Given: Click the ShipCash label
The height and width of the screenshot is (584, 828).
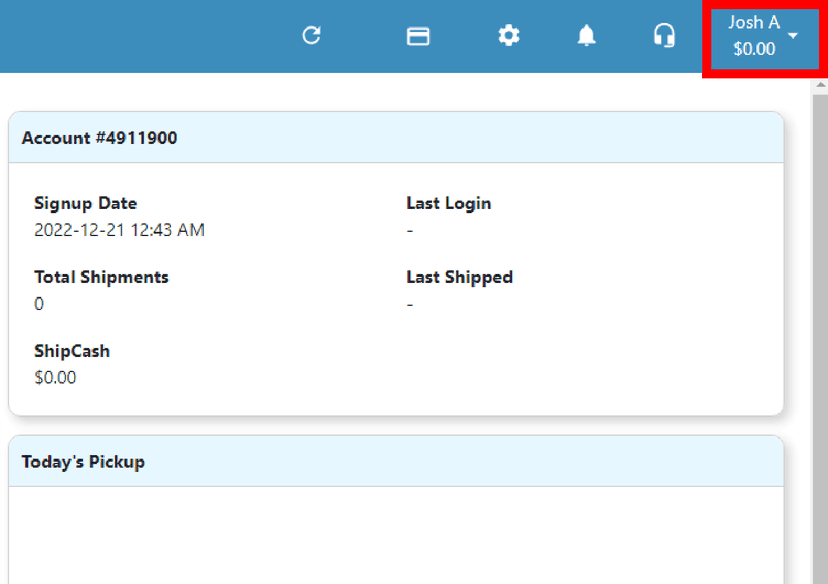Looking at the screenshot, I should pyautogui.click(x=72, y=351).
